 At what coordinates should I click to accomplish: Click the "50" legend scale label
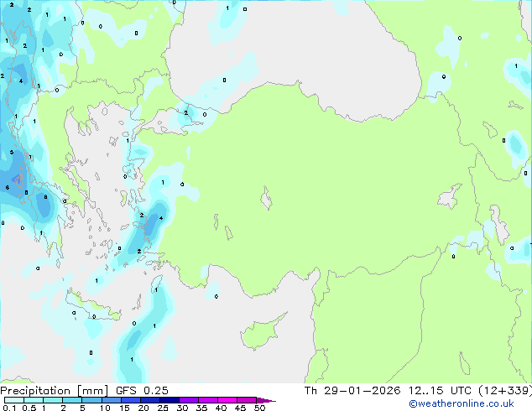[x=259, y=408]
